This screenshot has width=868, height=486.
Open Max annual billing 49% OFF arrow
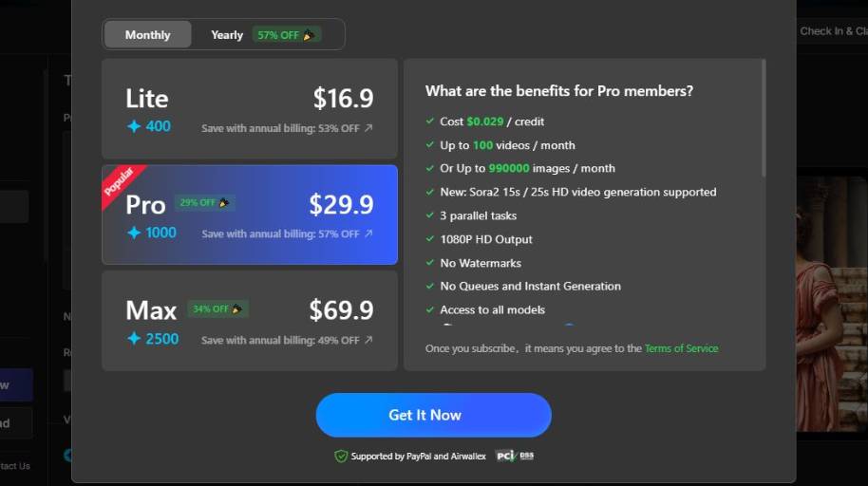pyautogui.click(x=368, y=340)
